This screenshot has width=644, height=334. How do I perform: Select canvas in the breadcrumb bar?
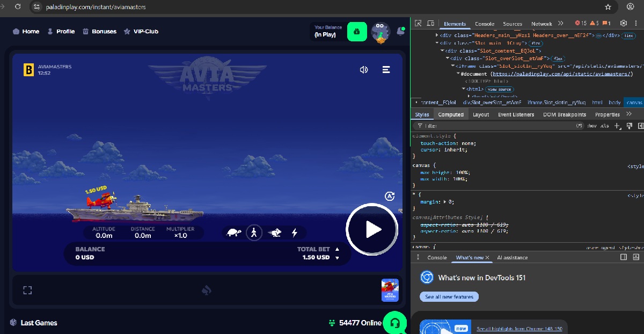tap(634, 102)
